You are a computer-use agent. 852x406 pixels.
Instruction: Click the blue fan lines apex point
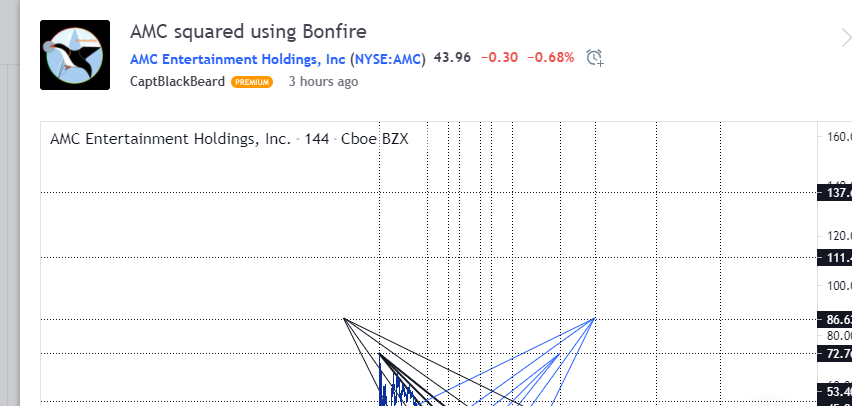pyautogui.click(x=595, y=318)
